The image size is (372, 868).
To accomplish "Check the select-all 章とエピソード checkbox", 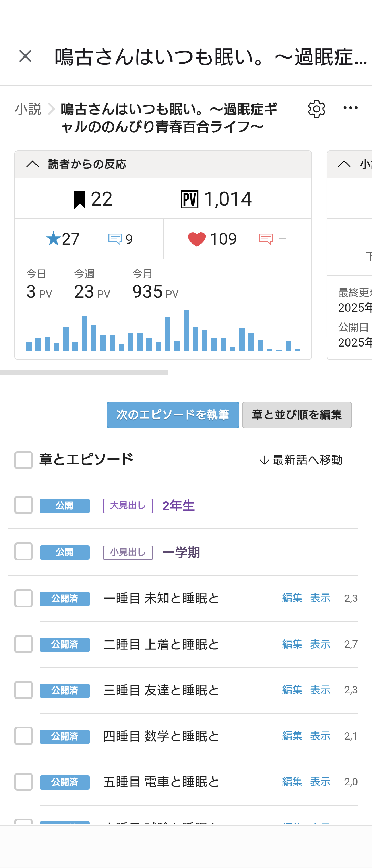I will coord(23,460).
